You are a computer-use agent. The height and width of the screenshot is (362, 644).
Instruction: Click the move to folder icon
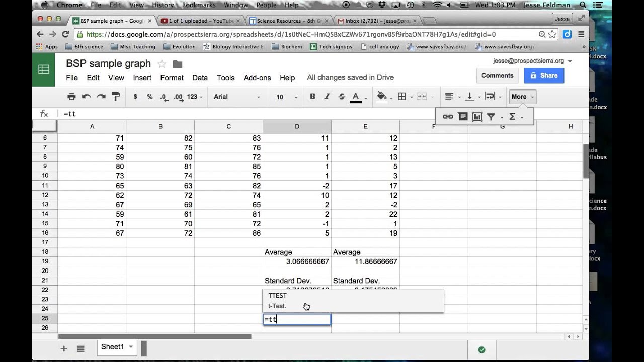[x=177, y=64]
